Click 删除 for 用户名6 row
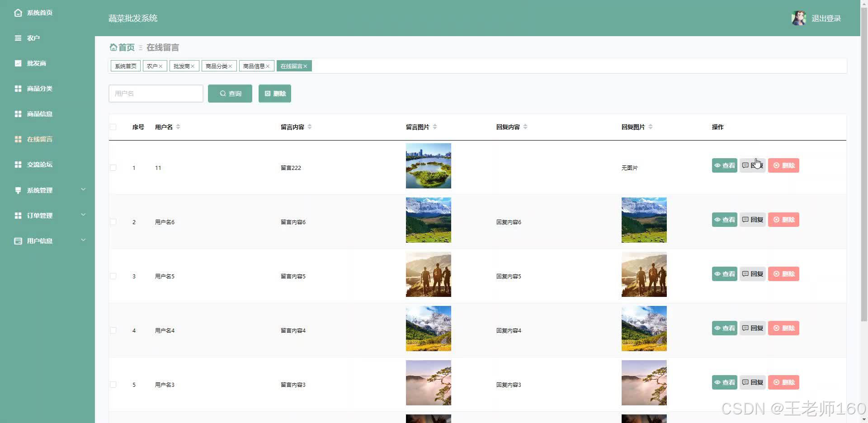The width and height of the screenshot is (868, 423). pos(783,220)
